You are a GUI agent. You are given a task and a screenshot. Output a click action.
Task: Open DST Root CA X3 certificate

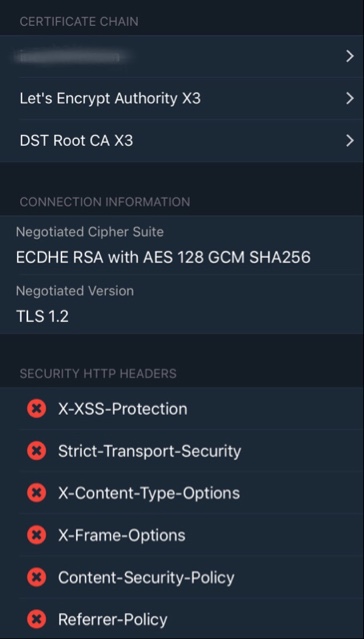tap(182, 141)
